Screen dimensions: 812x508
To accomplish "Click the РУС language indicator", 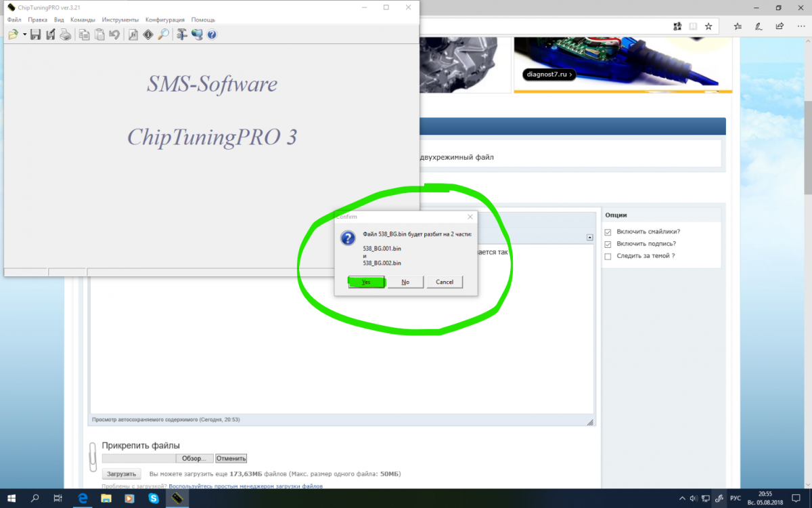I will point(736,499).
